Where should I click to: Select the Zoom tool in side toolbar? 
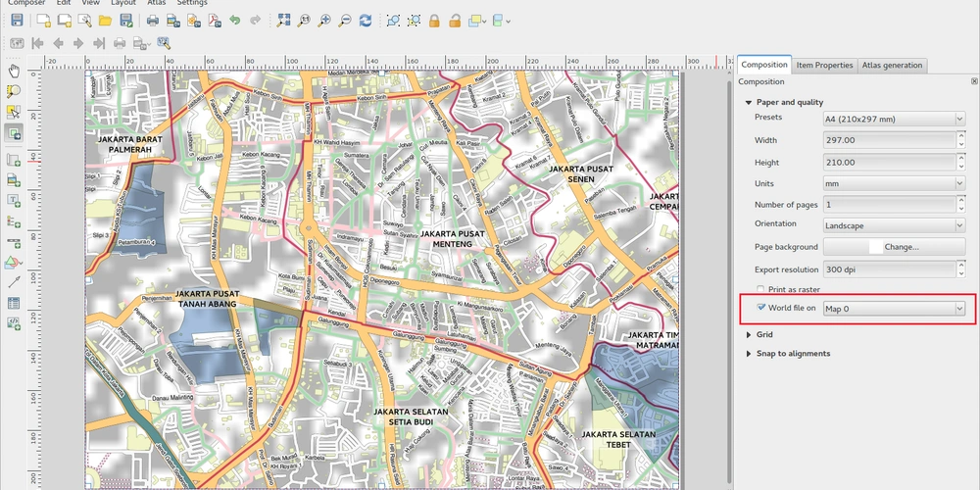tap(14, 91)
